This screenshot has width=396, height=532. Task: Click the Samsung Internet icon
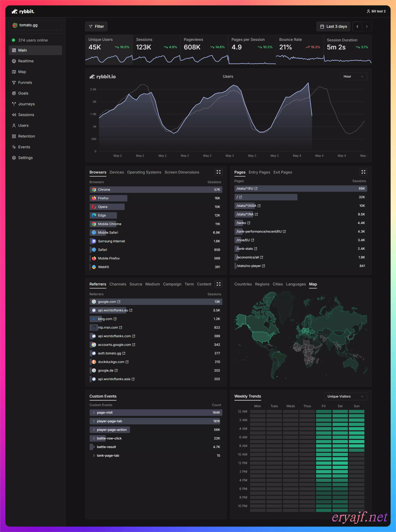(94, 241)
